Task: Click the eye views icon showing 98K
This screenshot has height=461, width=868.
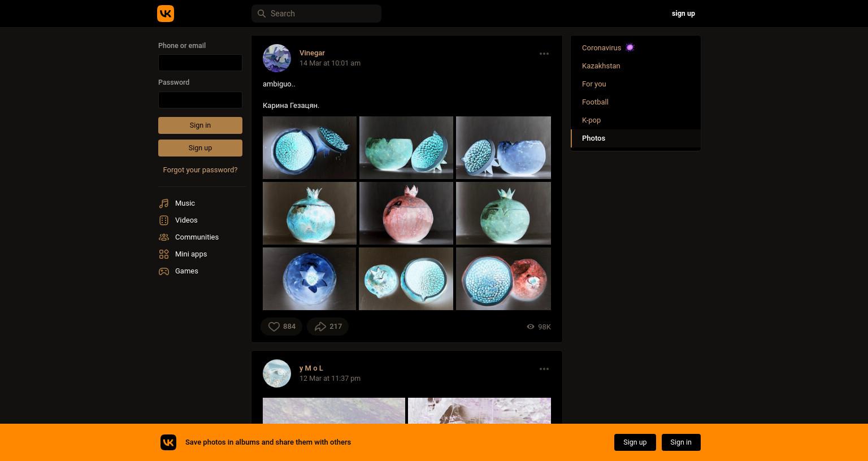Action: coord(531,327)
